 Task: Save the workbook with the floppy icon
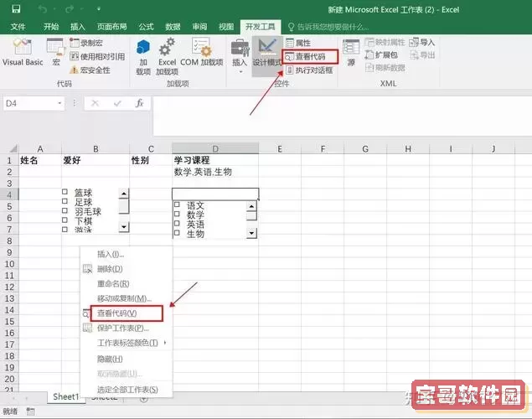pos(16,9)
